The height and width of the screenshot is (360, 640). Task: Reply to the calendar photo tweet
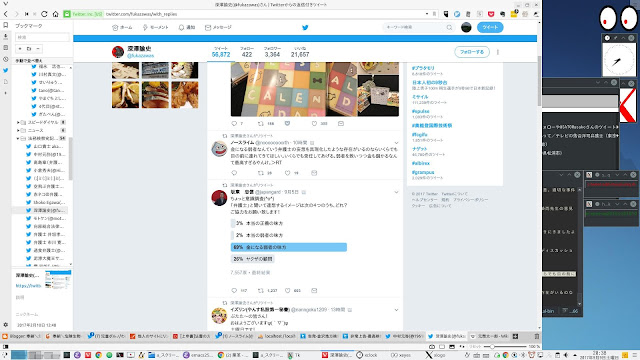pos(234,123)
